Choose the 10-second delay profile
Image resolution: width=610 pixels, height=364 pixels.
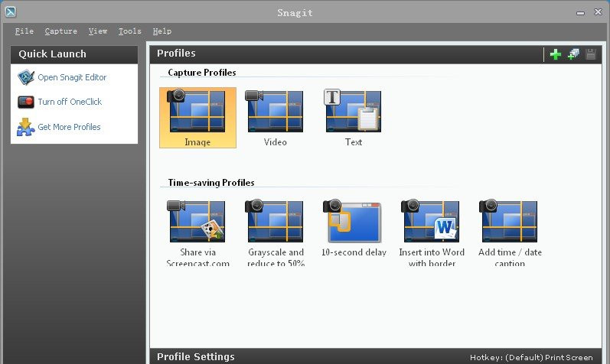354,229
